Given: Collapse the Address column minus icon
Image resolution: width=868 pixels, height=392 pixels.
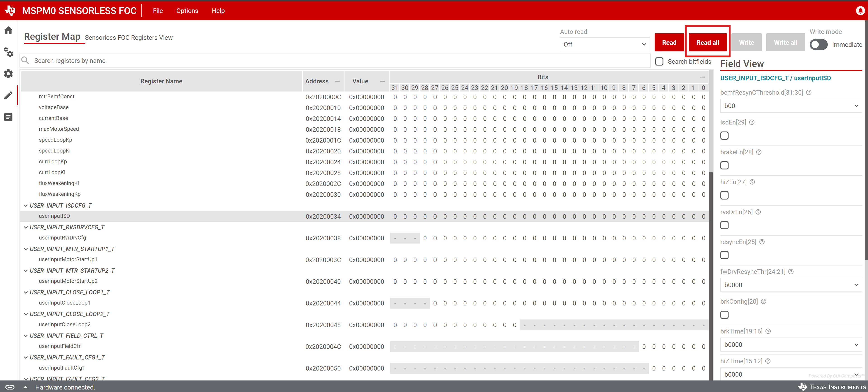Looking at the screenshot, I should 337,81.
